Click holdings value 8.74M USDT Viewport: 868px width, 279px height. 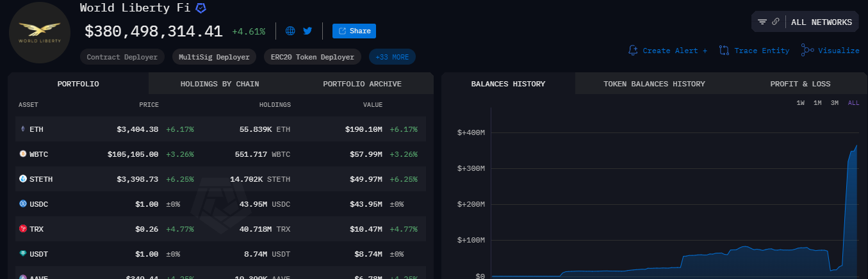click(x=269, y=254)
